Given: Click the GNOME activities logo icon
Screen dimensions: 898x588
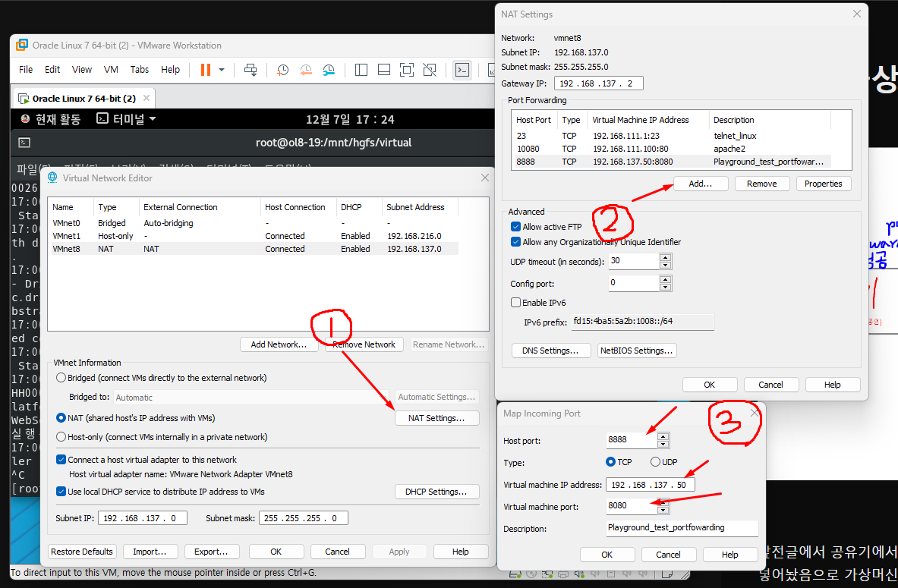Looking at the screenshot, I should point(25,119).
